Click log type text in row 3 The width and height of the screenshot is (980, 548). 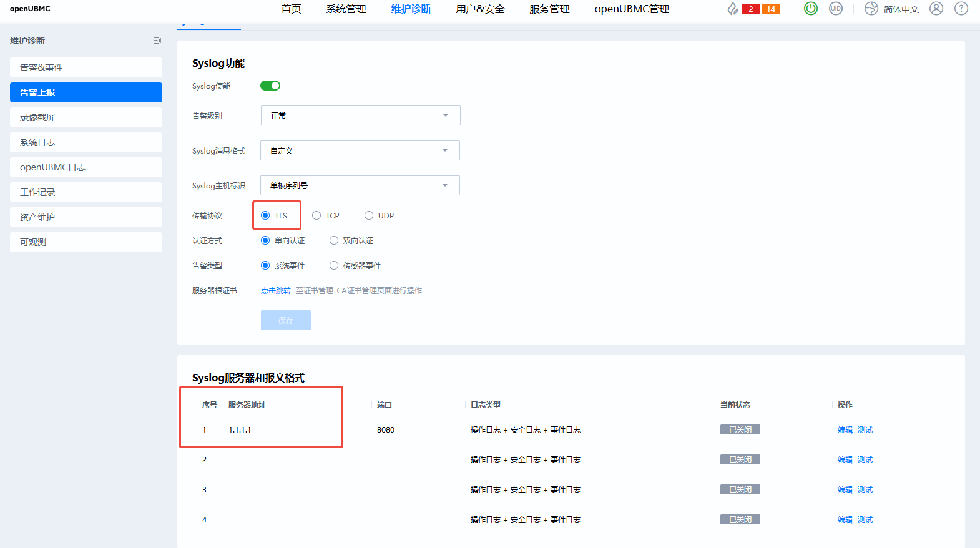(x=526, y=489)
